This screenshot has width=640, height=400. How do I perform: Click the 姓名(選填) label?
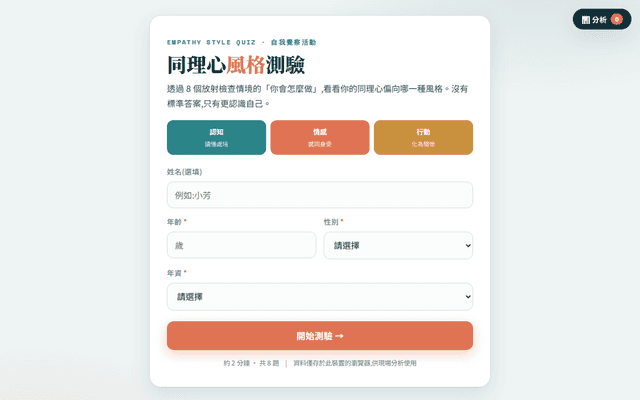184,172
